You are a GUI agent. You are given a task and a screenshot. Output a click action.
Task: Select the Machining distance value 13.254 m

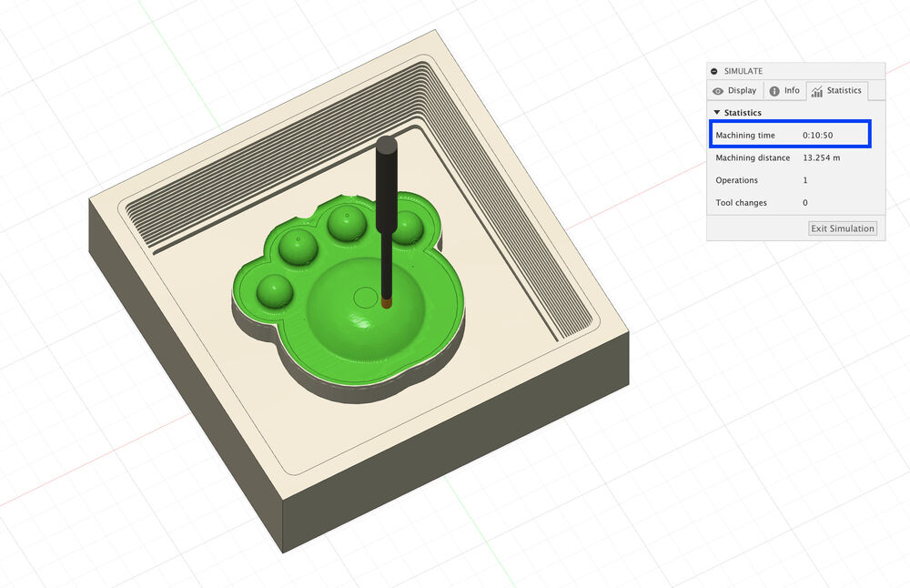pyautogui.click(x=821, y=157)
